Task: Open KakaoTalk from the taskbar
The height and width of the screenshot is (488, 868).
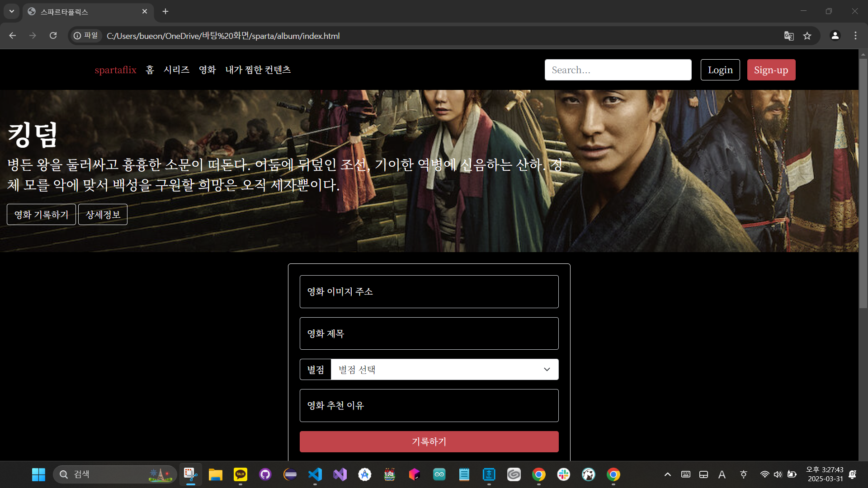Action: pyautogui.click(x=240, y=474)
